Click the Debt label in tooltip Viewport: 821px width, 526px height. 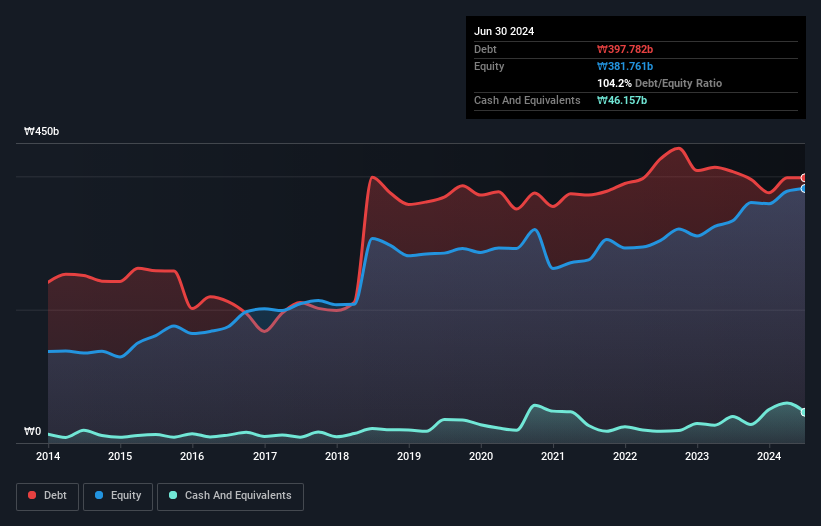pos(485,49)
